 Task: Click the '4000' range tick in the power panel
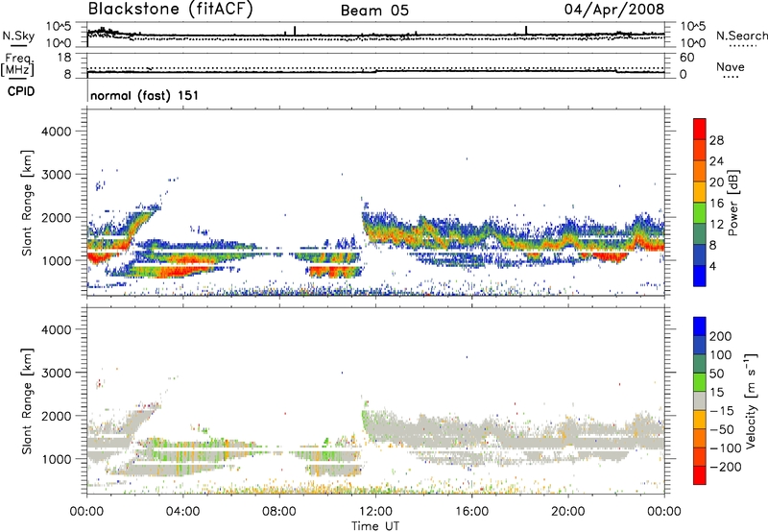(x=57, y=132)
